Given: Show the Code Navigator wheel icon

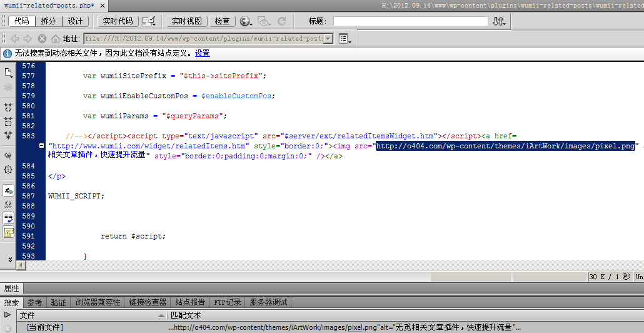Looking at the screenshot, I should pyautogui.click(x=8, y=88).
